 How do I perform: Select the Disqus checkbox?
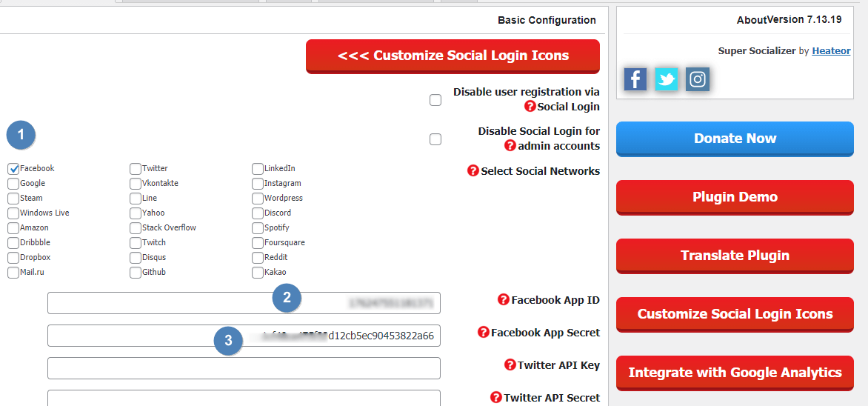pyautogui.click(x=135, y=258)
